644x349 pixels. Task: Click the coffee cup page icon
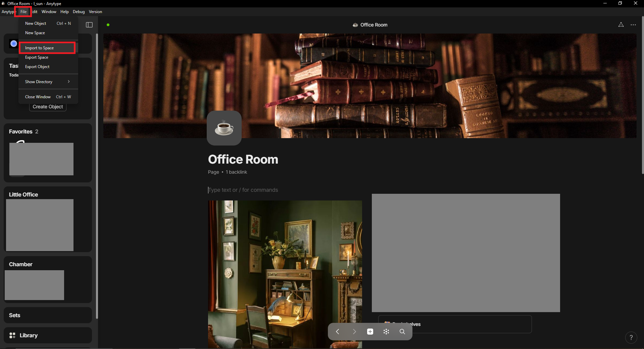[x=224, y=128]
